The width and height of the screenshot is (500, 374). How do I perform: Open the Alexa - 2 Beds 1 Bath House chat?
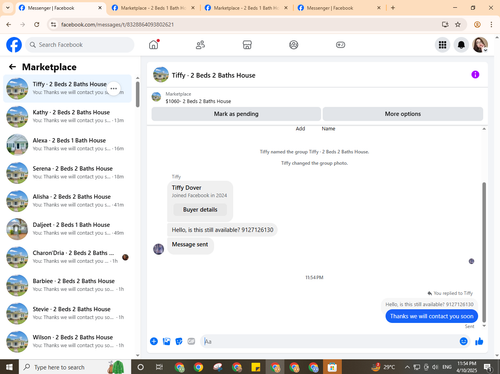point(68,144)
